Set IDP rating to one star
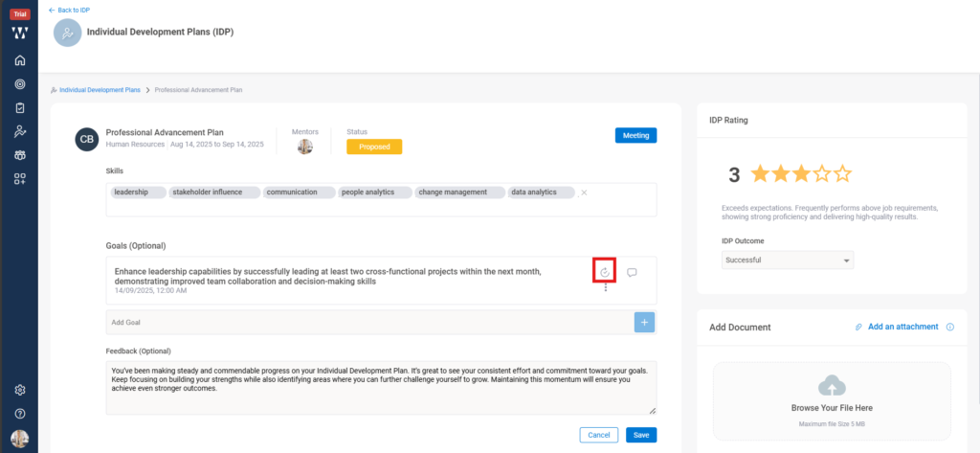 point(760,174)
